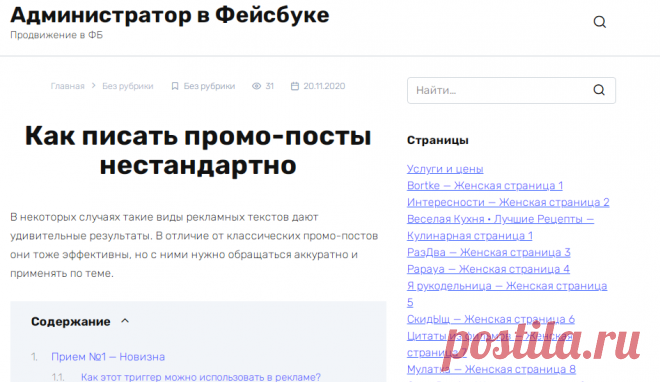660x382 pixels.
Task: Open Без рубрики breadcrumb after Главная
Action: pos(128,86)
